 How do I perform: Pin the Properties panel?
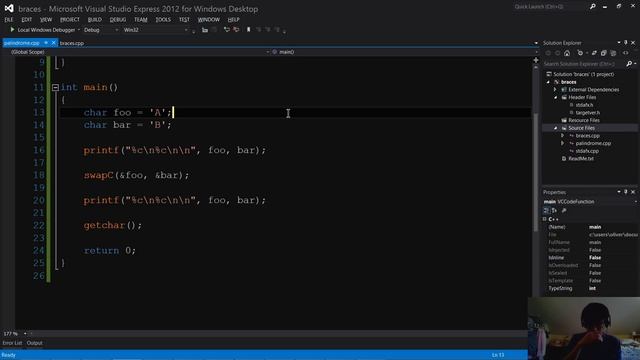[x=626, y=192]
